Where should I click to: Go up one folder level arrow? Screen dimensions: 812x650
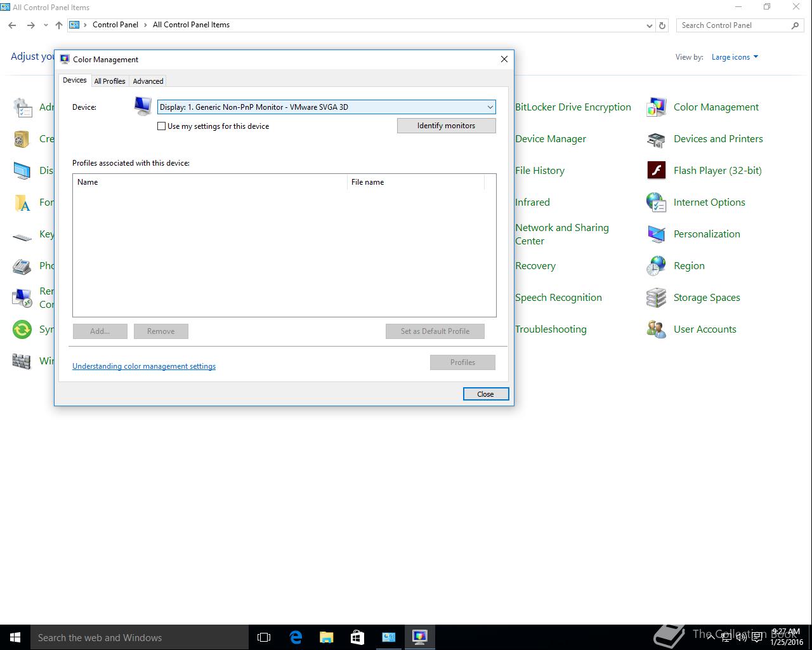pos(59,25)
